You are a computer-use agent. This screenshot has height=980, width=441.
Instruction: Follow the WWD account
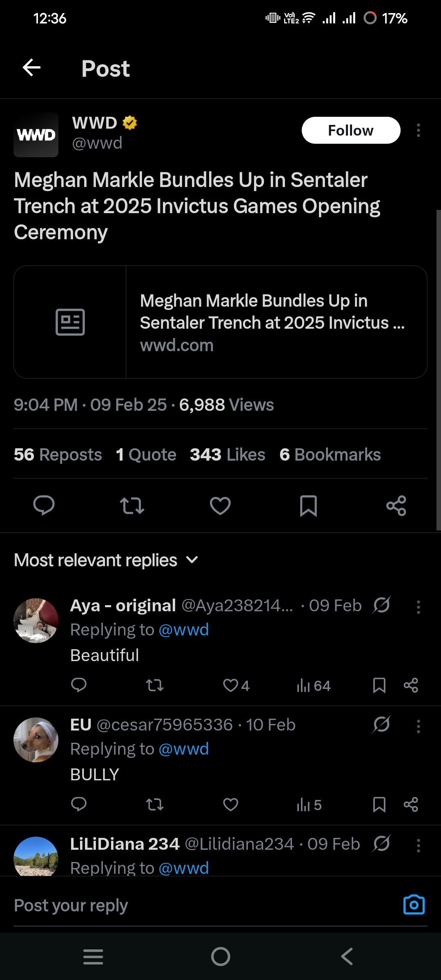(351, 130)
